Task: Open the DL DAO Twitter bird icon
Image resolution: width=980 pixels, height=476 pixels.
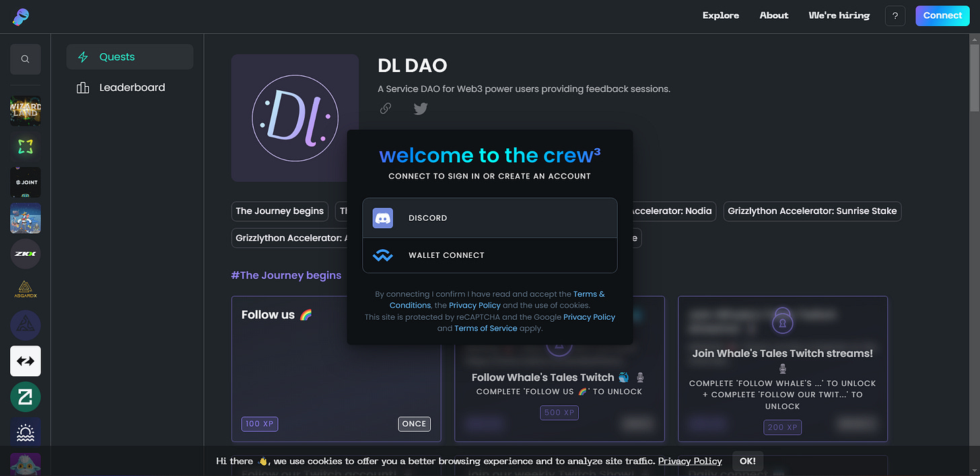Action: pos(421,108)
